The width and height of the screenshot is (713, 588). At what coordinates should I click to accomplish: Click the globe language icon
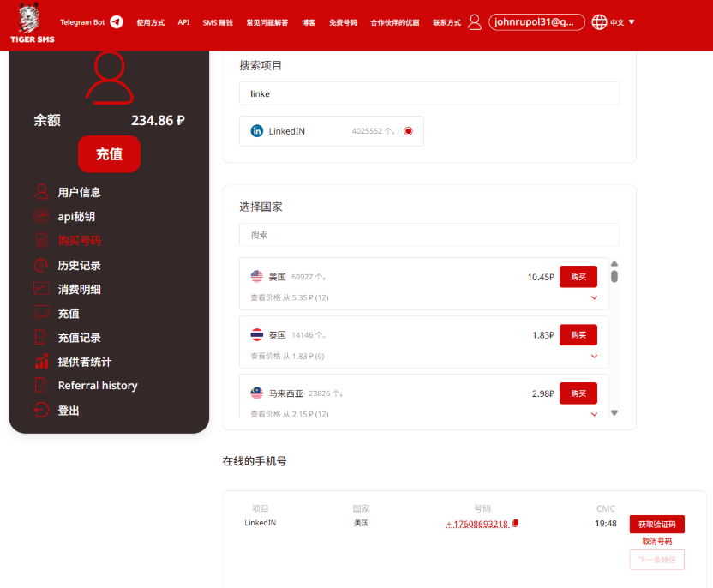(x=599, y=21)
